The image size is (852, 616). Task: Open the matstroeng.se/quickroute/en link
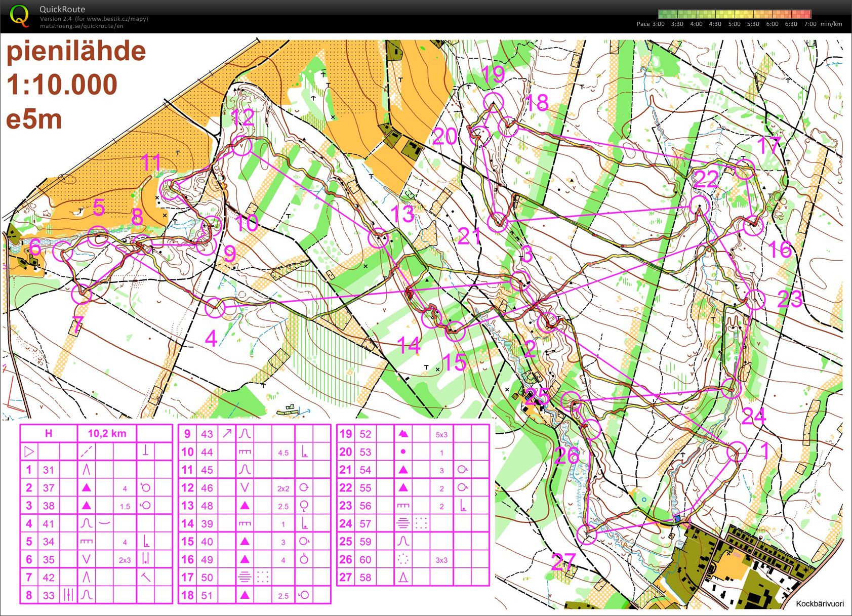(x=82, y=26)
